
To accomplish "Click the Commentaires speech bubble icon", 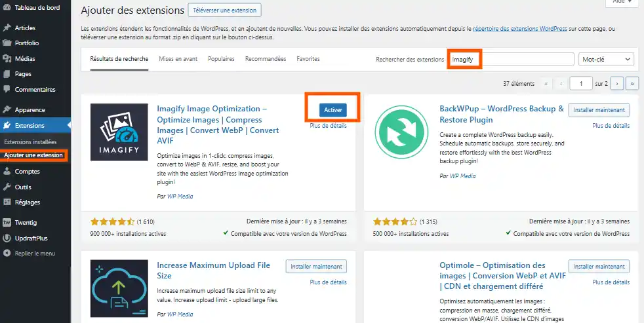I will point(7,89).
